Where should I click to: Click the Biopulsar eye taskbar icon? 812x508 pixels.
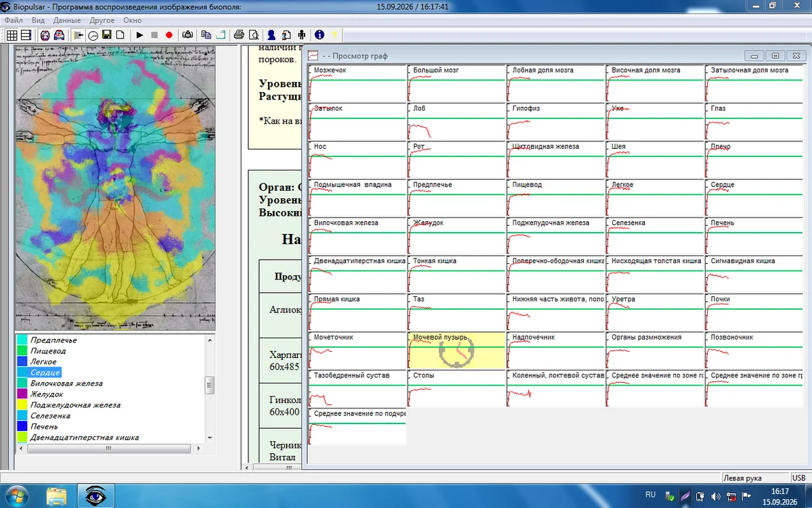pyautogui.click(x=95, y=496)
